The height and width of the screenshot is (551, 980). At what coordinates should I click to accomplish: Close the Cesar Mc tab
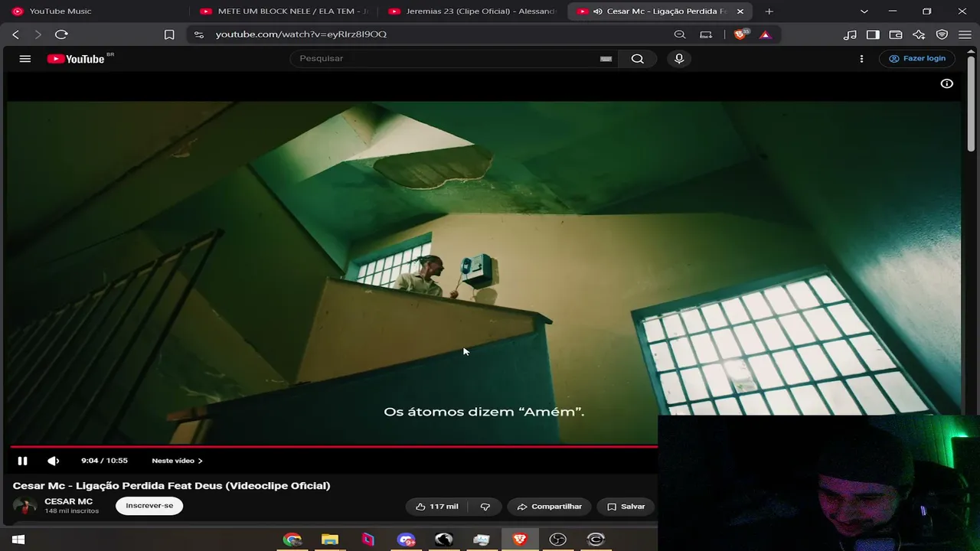click(x=740, y=11)
